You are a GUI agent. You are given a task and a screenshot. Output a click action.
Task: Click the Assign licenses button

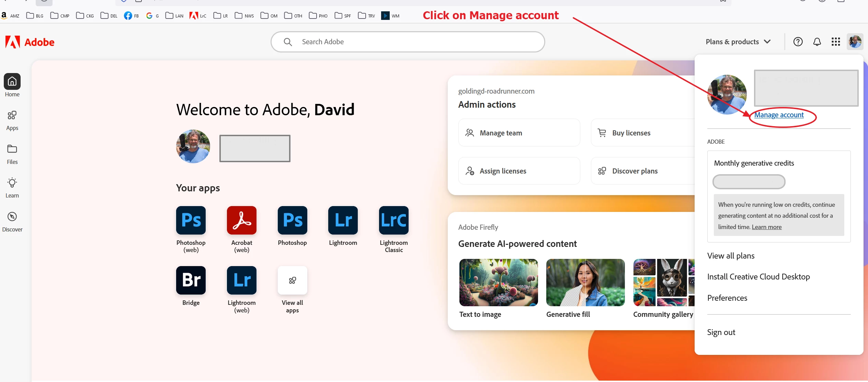click(519, 171)
